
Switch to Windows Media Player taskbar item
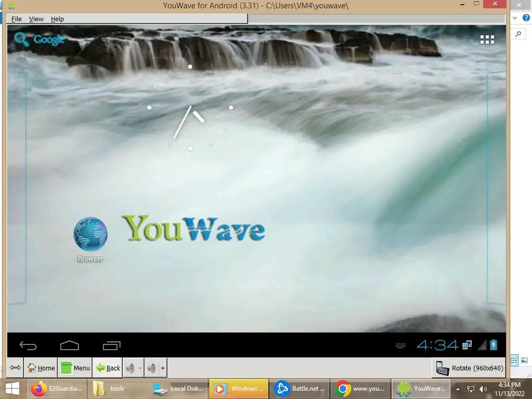(239, 389)
